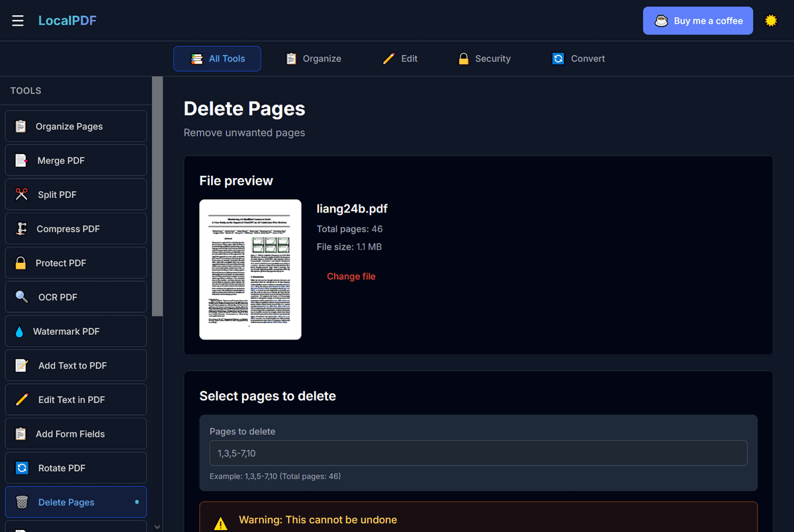The height and width of the screenshot is (532, 794).
Task: Click the Protect PDF padlock icon
Action: click(21, 263)
